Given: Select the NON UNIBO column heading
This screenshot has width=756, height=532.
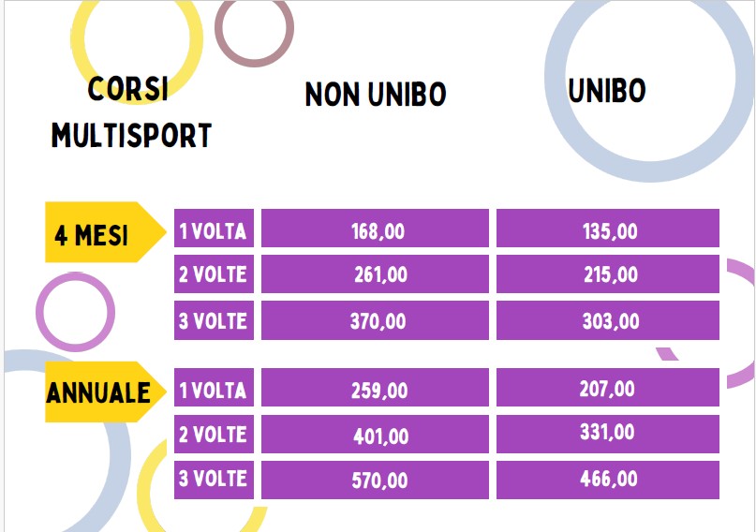Looking at the screenshot, I should (376, 94).
